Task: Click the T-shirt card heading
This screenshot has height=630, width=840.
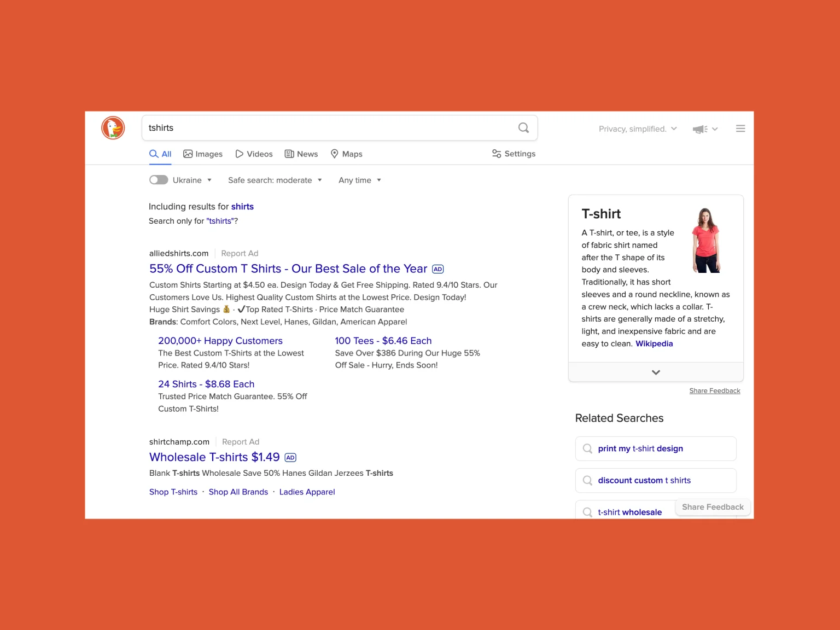Action: coord(601,214)
